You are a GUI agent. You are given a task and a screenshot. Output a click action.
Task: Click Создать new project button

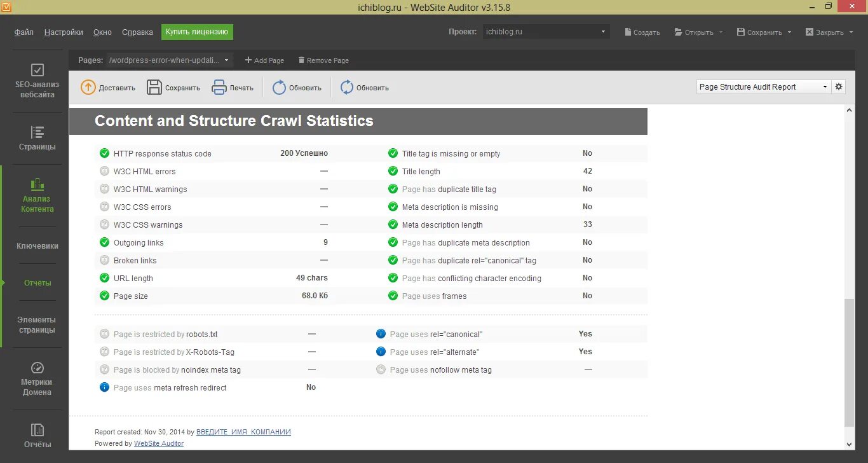[x=642, y=32]
